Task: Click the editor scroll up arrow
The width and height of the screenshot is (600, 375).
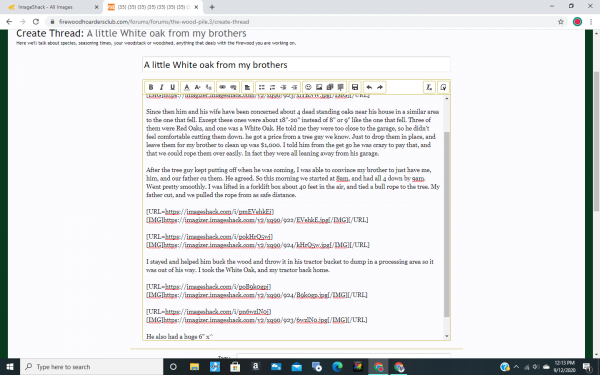Action: (x=447, y=98)
